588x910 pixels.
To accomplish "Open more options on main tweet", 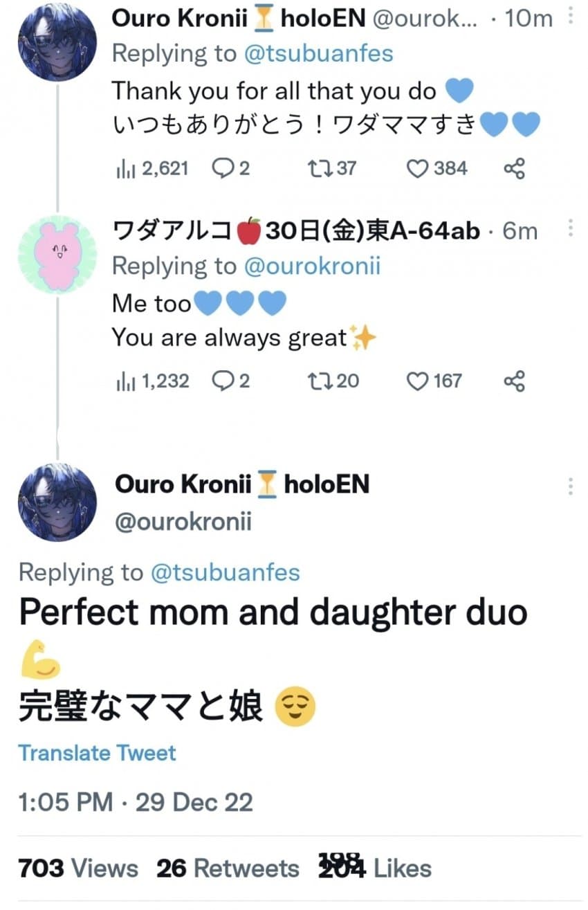I will pyautogui.click(x=570, y=486).
